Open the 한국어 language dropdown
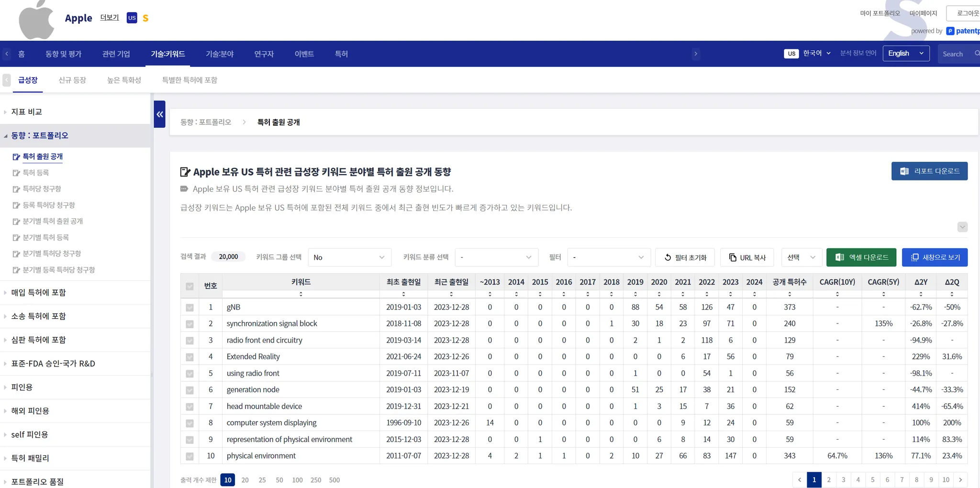This screenshot has width=980, height=488. (x=816, y=53)
